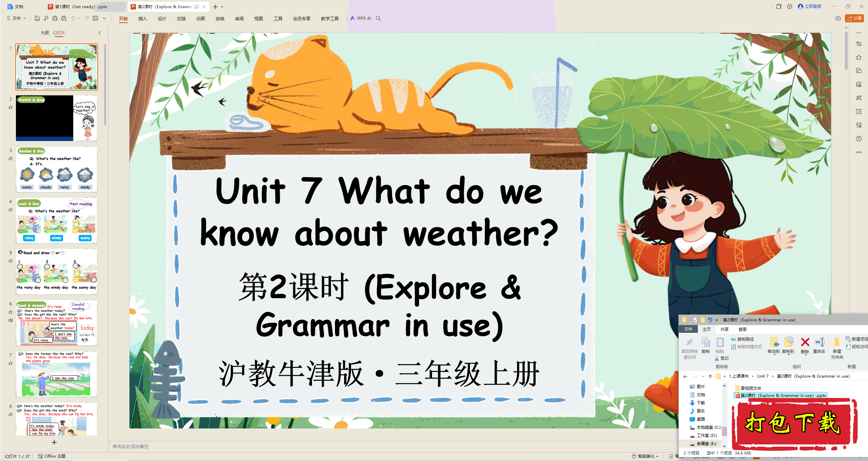Select slide 3 Review & Say thumbnail

[57, 169]
